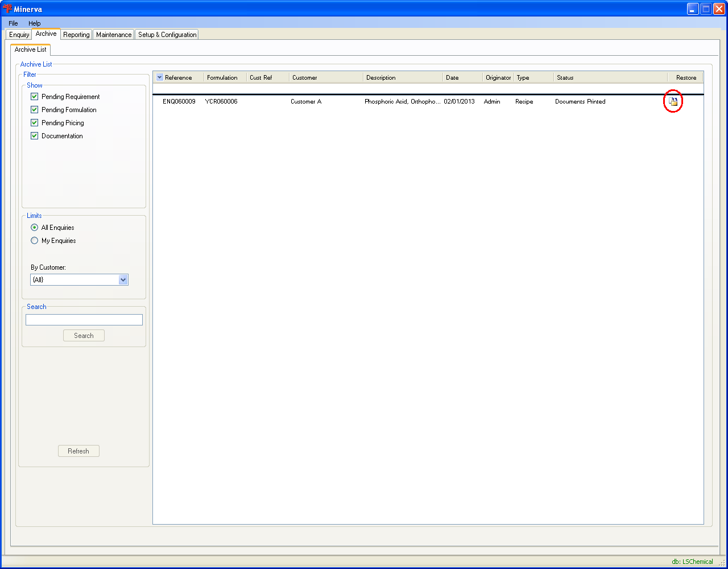Viewport: 728px width, 569px height.
Task: Go to the Setup & Configuration tab
Action: (167, 35)
